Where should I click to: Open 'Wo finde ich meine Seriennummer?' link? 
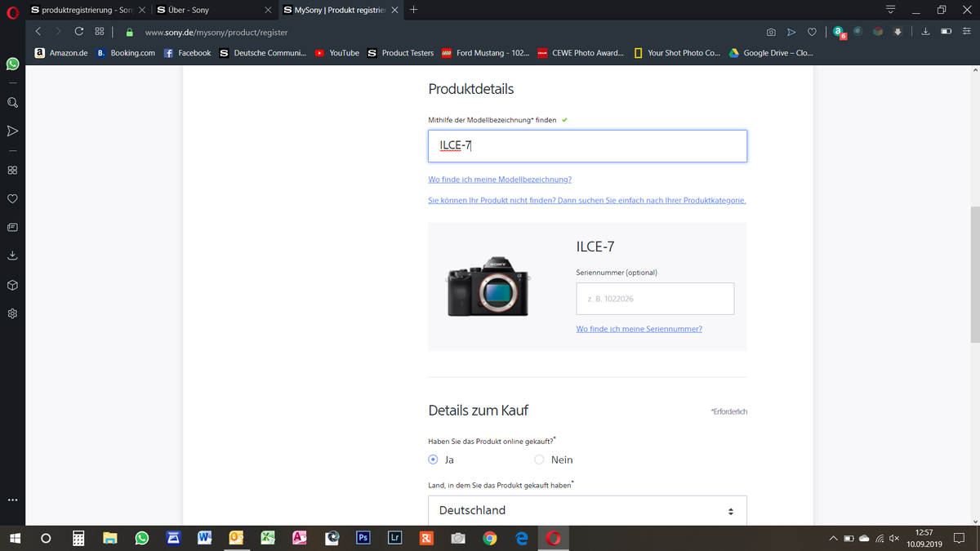[x=638, y=328]
